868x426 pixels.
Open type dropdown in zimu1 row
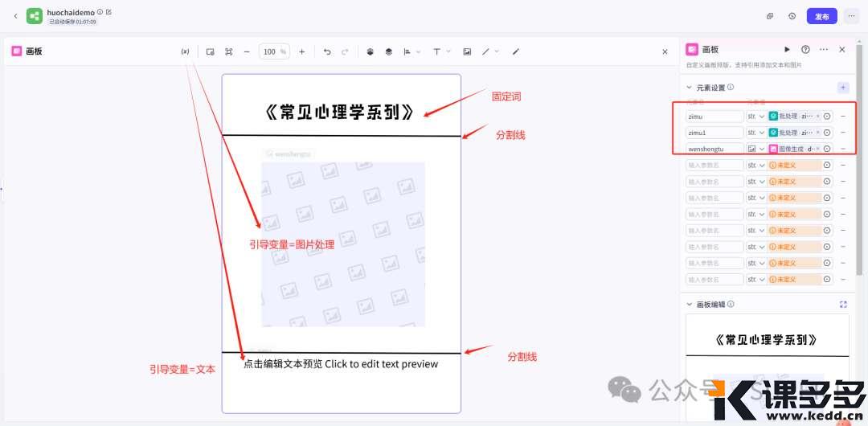(755, 133)
